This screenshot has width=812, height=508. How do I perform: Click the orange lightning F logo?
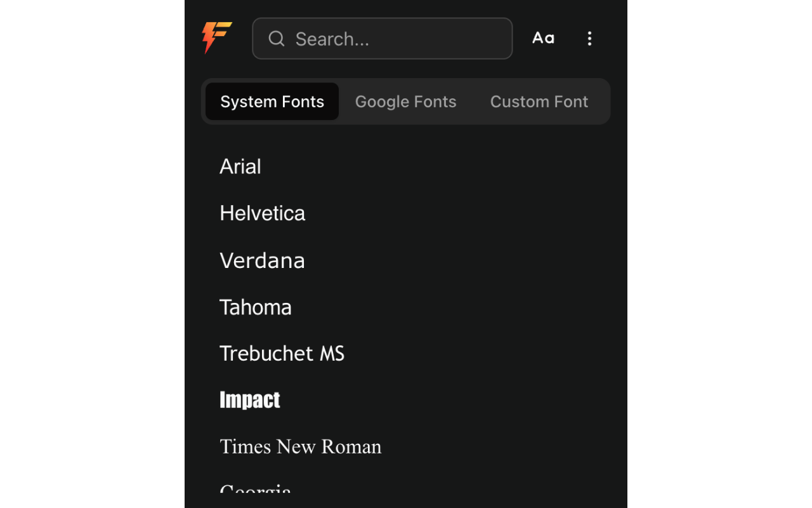217,37
